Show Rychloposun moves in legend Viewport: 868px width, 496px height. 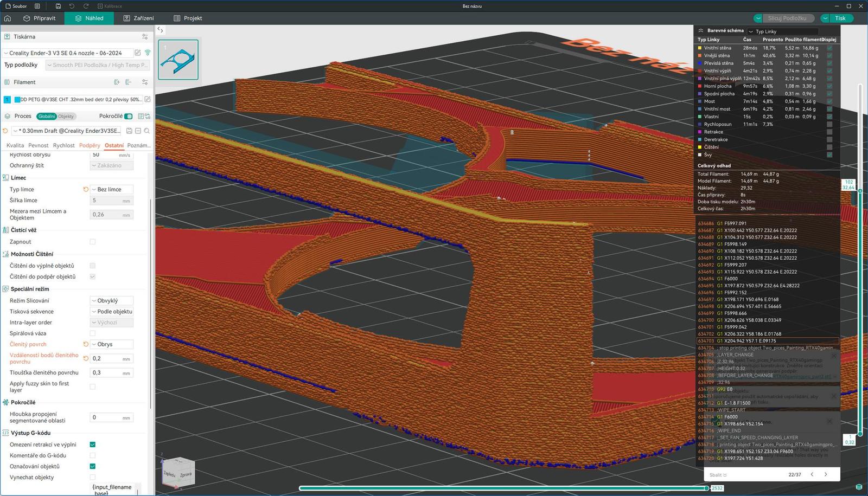[x=829, y=124]
